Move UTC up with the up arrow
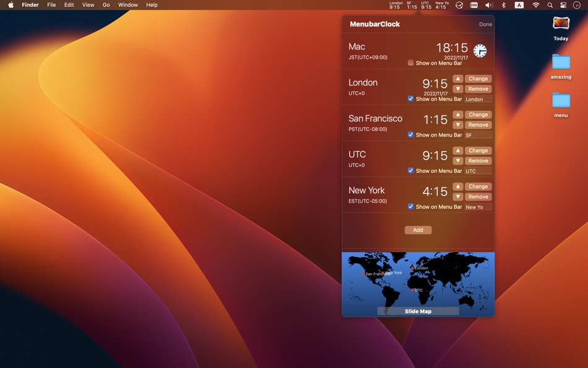588x368 pixels. pyautogui.click(x=458, y=150)
